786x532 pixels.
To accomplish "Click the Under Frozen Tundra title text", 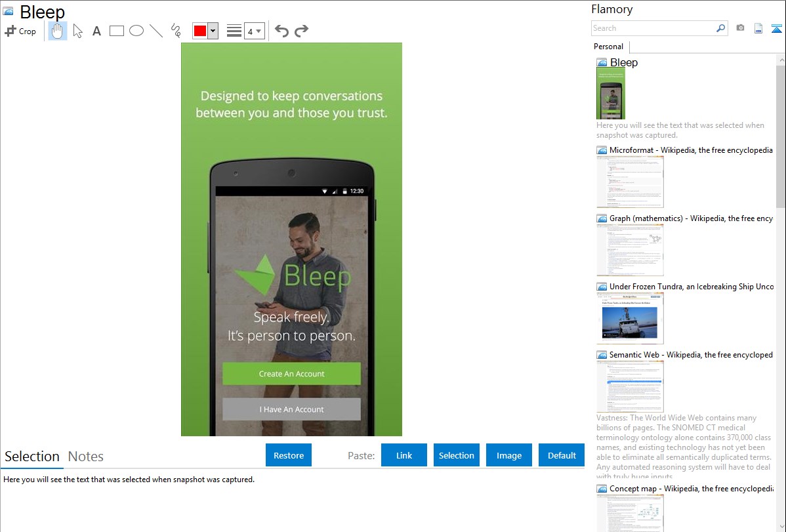I will [692, 286].
